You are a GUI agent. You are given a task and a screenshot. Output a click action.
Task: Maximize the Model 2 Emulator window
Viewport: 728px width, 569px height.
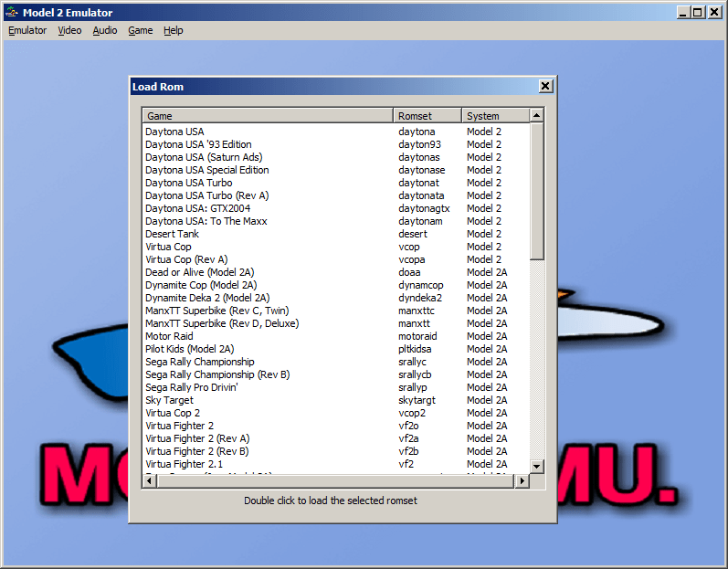pos(699,12)
